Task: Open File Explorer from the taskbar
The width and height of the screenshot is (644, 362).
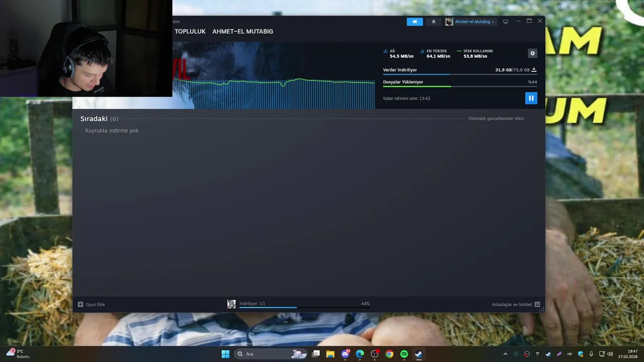Action: click(x=331, y=354)
